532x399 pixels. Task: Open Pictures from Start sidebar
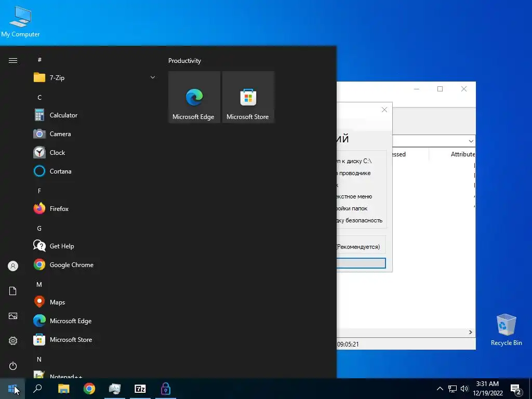[x=13, y=316]
